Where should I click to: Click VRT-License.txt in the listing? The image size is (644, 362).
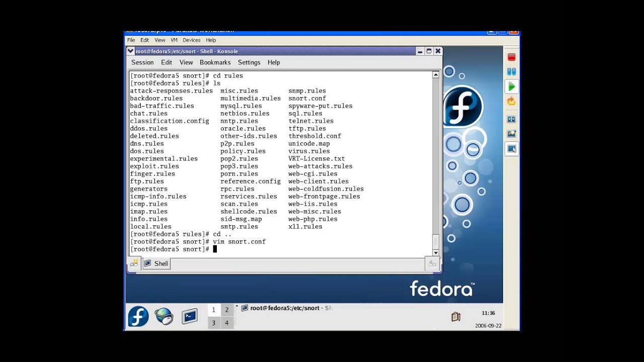coord(316,159)
